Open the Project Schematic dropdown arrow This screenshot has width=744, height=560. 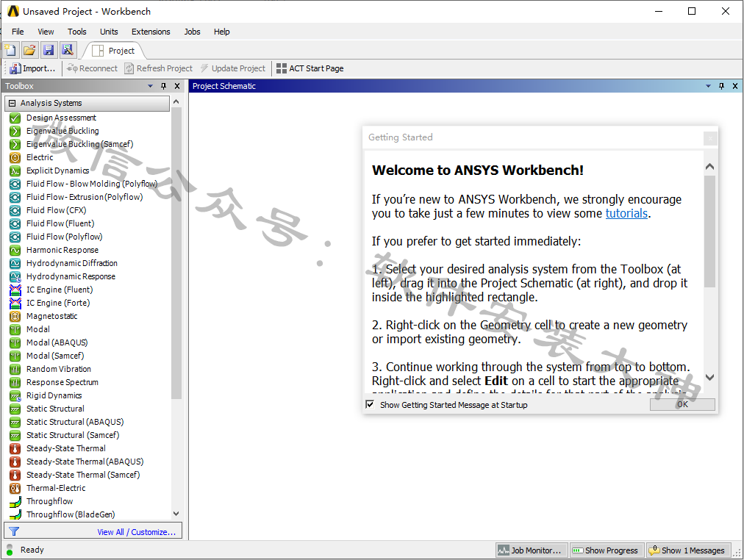tap(709, 86)
